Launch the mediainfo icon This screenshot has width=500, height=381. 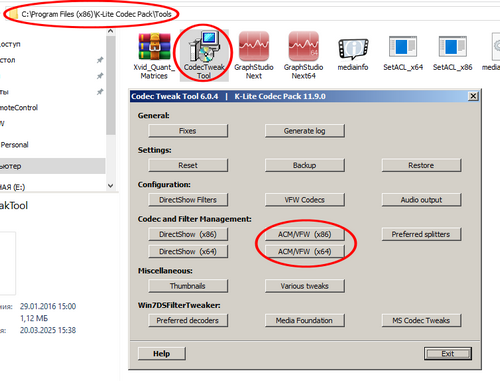353,48
